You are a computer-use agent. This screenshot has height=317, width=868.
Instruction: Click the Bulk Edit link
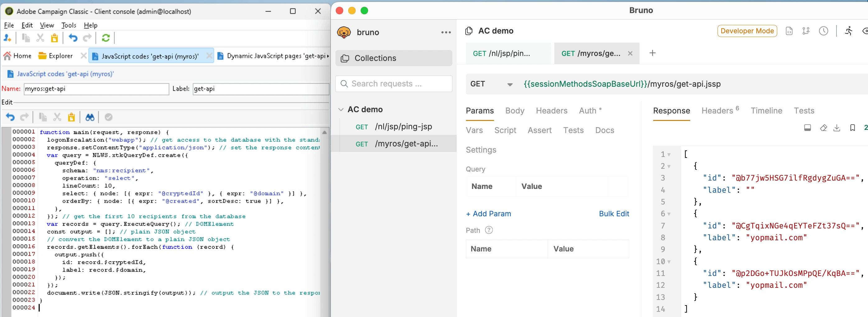tap(614, 214)
